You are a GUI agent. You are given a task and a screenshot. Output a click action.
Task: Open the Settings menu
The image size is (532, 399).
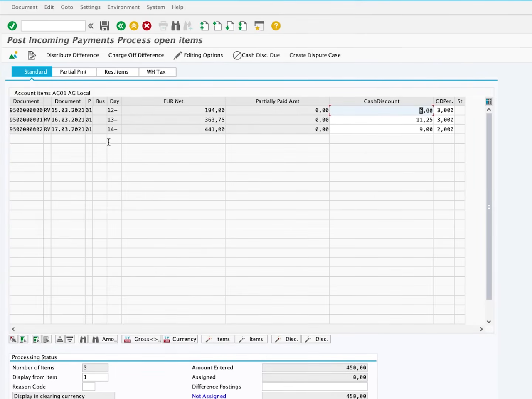coord(90,7)
